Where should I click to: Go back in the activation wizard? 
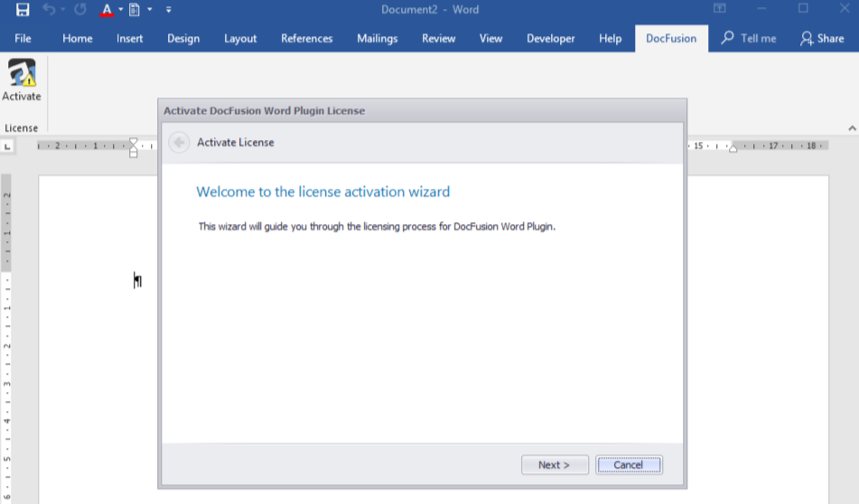179,143
